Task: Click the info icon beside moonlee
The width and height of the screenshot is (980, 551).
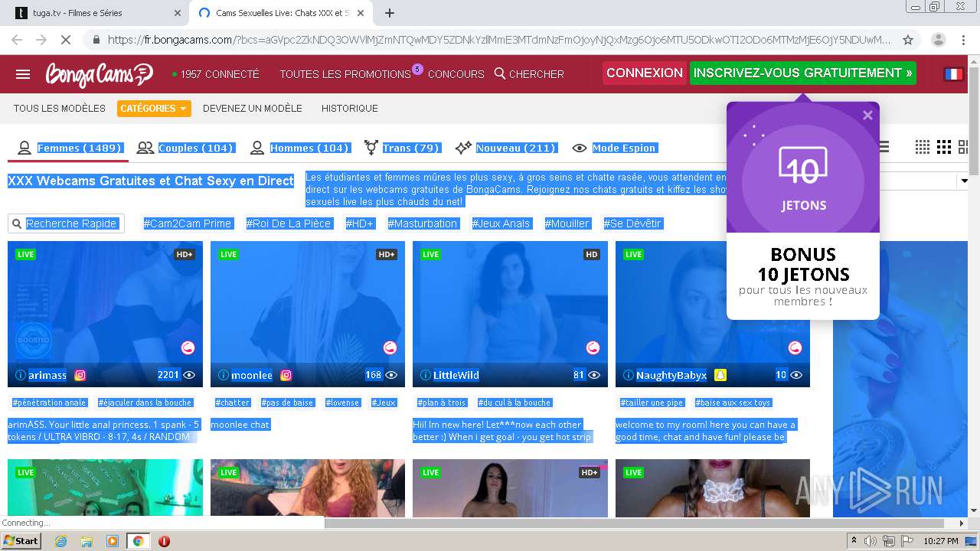Action: point(223,375)
